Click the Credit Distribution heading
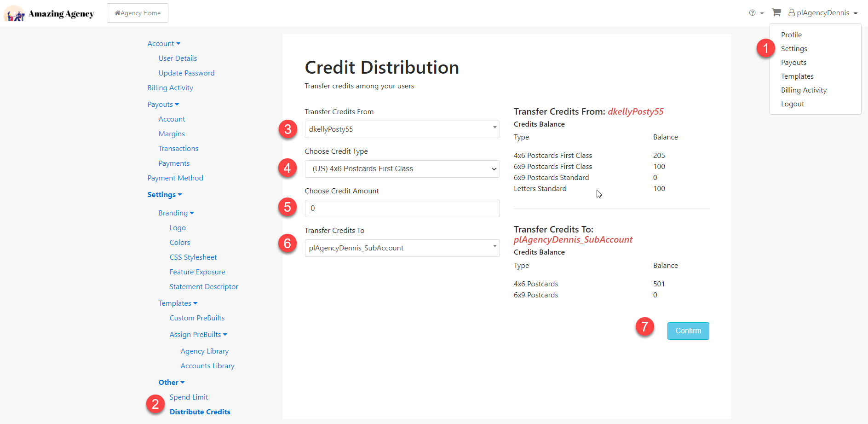 (x=382, y=68)
